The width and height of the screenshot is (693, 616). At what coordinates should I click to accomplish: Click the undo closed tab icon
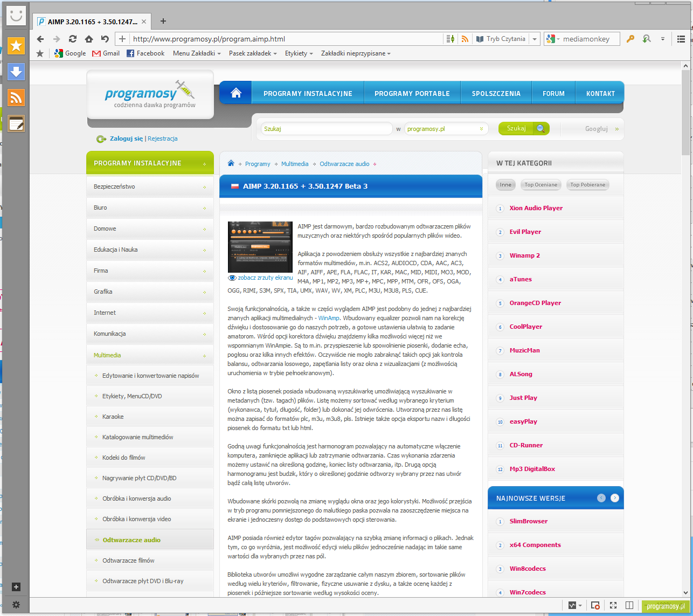coord(105,39)
